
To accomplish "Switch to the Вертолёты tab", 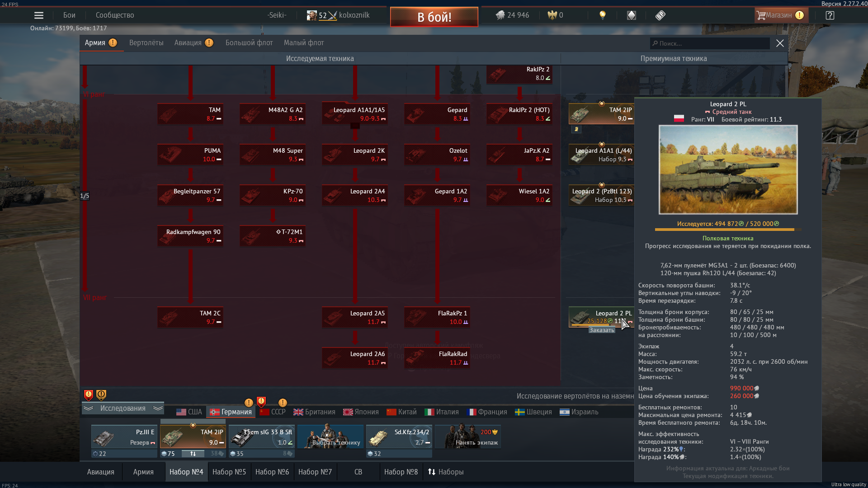I will 146,43.
